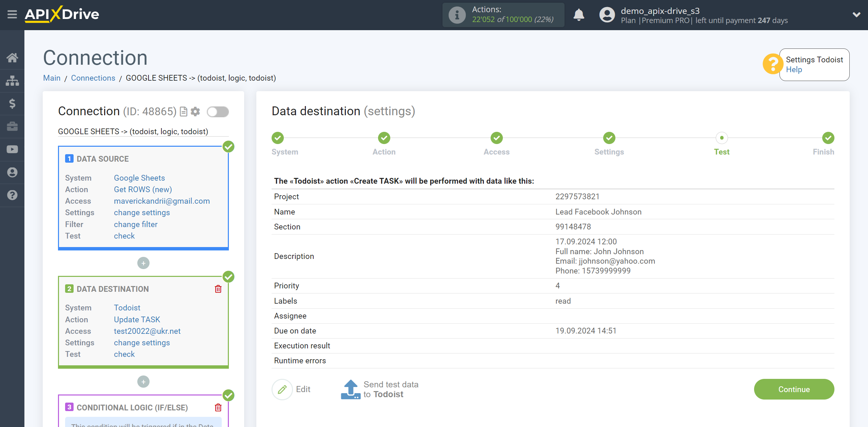Delete the Data Destination block
The image size is (868, 427).
(x=218, y=289)
